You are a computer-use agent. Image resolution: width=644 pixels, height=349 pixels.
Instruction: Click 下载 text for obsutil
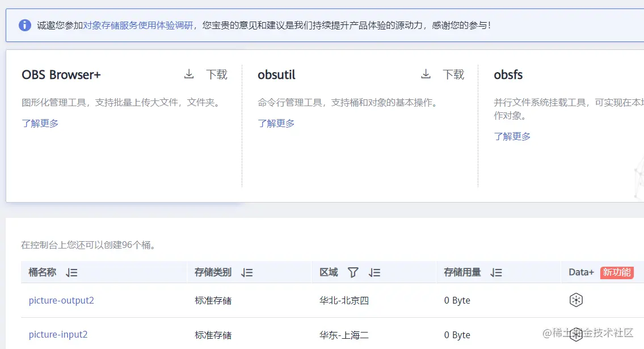tap(453, 74)
